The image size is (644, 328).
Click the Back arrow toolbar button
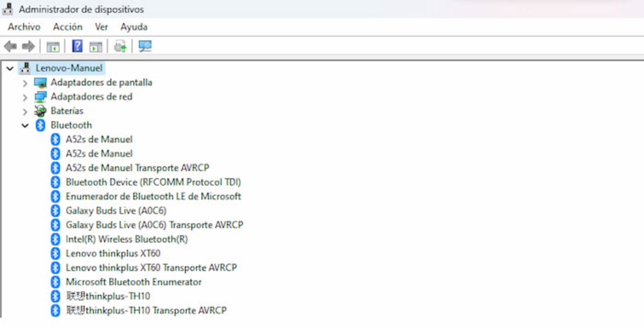(x=11, y=47)
